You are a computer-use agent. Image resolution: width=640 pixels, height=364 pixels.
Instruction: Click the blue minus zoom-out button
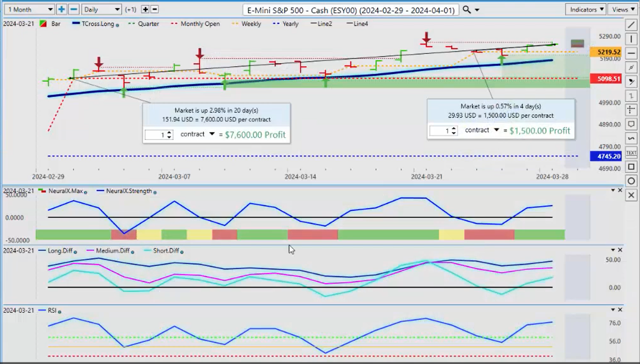coord(74,9)
